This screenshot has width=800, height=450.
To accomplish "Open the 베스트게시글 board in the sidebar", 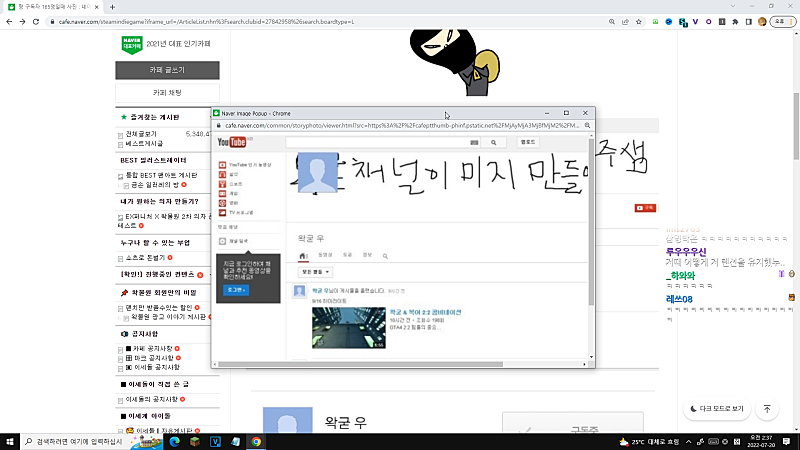I will [x=144, y=144].
